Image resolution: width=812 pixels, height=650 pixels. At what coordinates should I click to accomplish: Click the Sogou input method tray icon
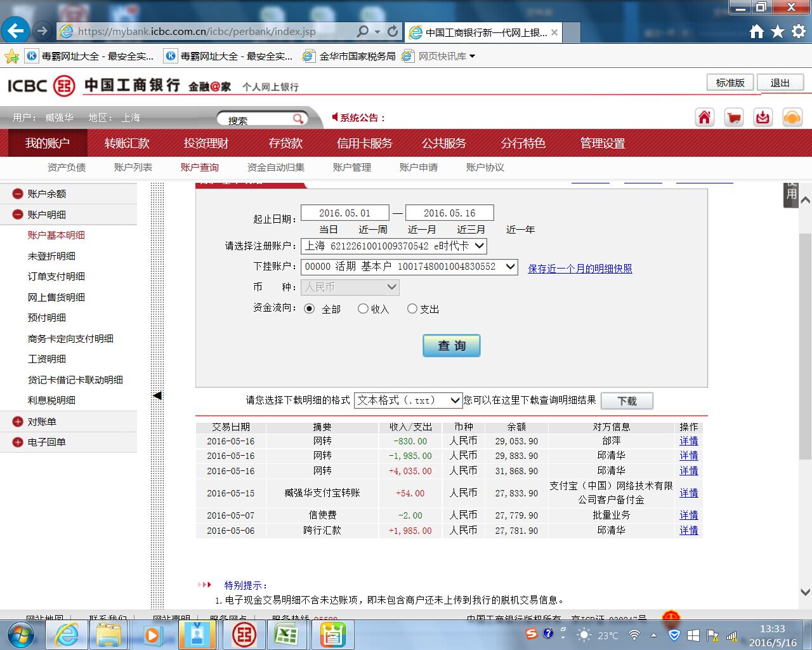(532, 633)
